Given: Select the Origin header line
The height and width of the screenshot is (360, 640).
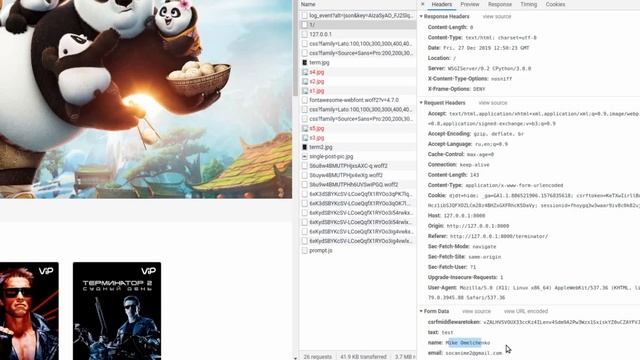Looking at the screenshot, I should pos(468,226).
